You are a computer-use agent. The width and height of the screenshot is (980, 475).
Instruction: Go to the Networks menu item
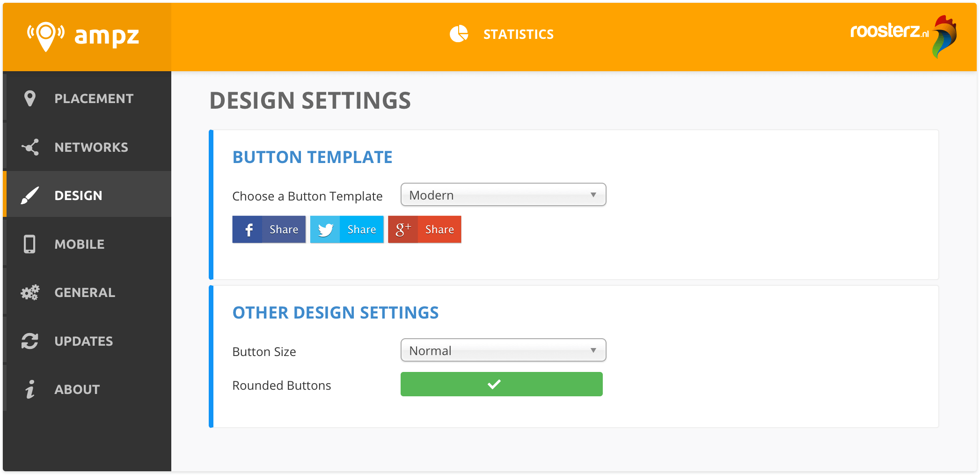pos(91,147)
